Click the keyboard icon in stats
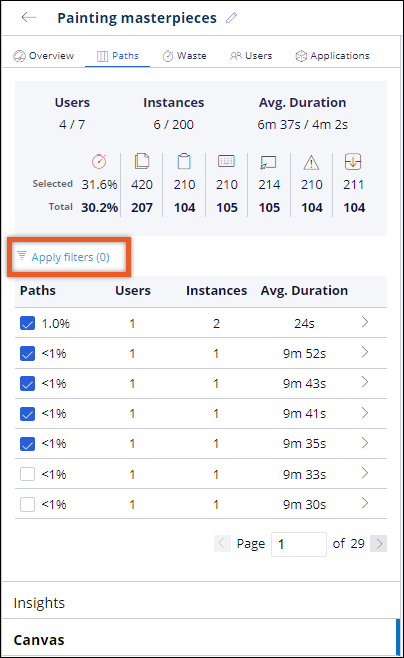The height and width of the screenshot is (658, 404). coord(227,161)
